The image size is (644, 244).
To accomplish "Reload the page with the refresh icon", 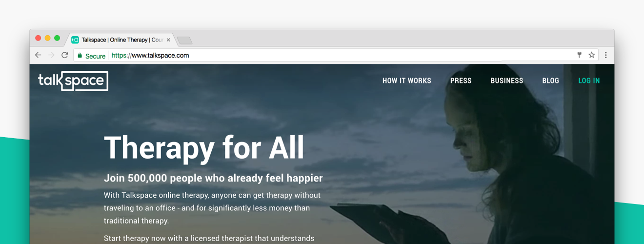I will tap(64, 55).
